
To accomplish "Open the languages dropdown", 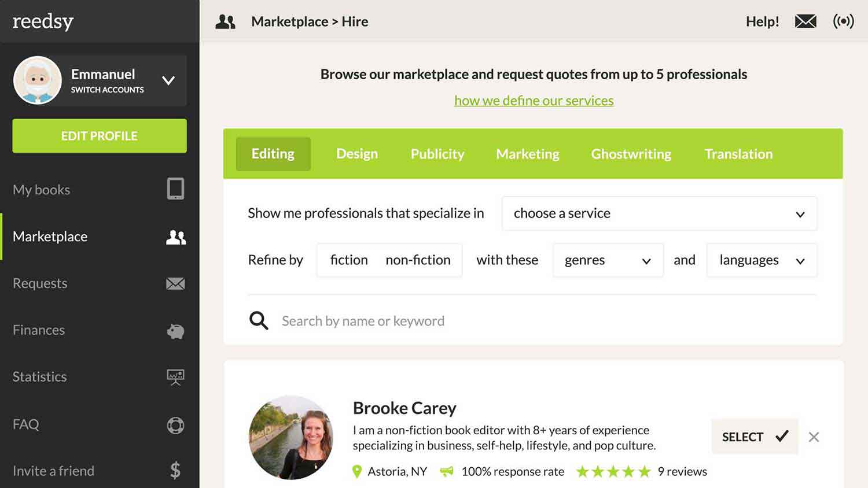I will click(761, 260).
